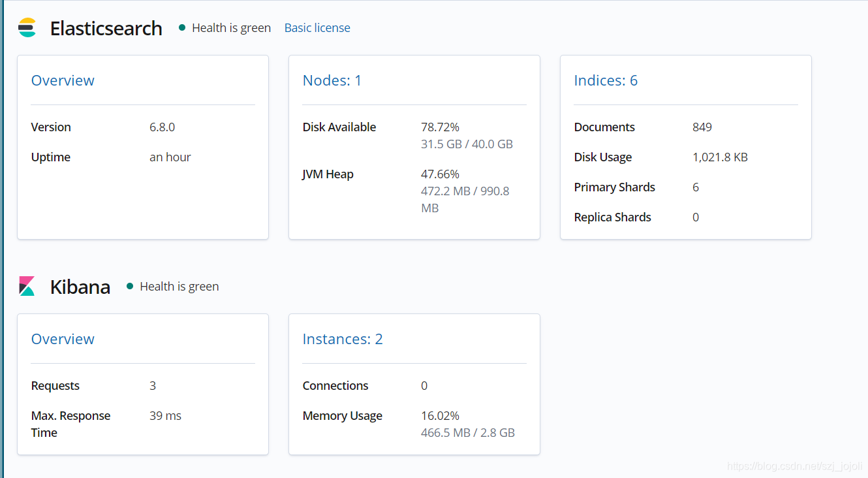This screenshot has height=478, width=868.
Task: Click the Primary Shards label
Action: tap(615, 187)
